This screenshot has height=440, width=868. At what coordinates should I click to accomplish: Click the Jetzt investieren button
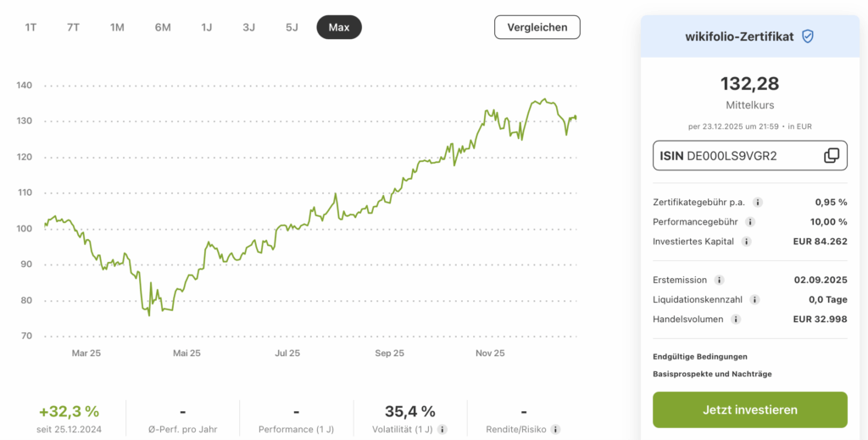coord(750,409)
